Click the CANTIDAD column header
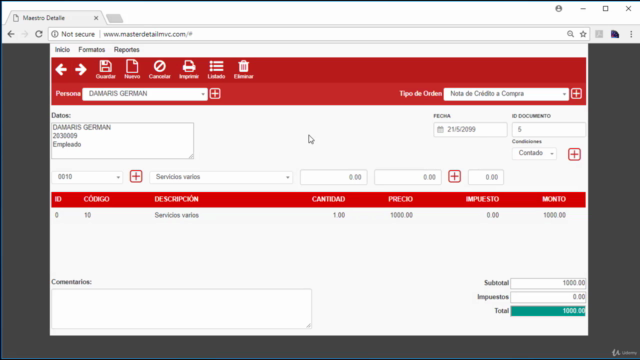This screenshot has width=640, height=360. point(329,199)
